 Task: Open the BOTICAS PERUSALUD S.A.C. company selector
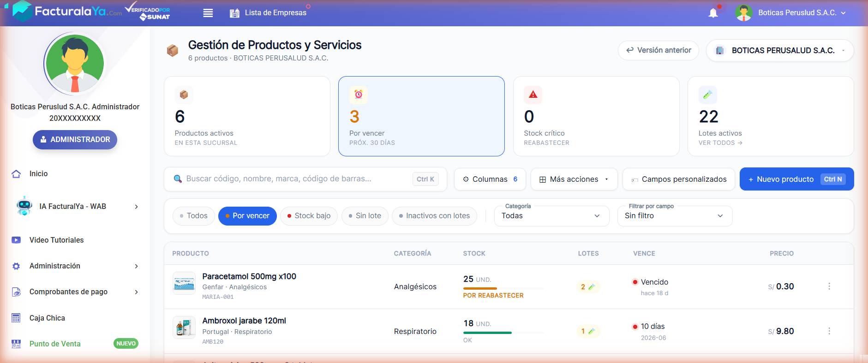[x=780, y=50]
